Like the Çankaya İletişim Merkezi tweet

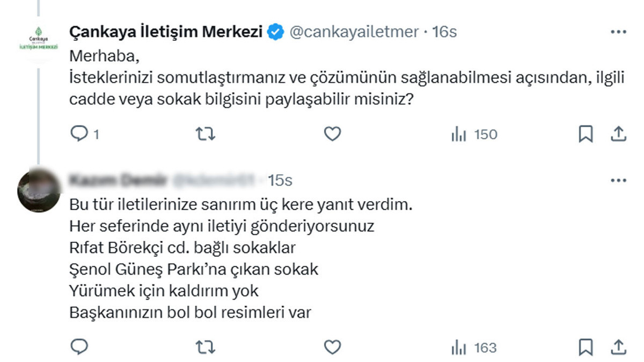[333, 134]
